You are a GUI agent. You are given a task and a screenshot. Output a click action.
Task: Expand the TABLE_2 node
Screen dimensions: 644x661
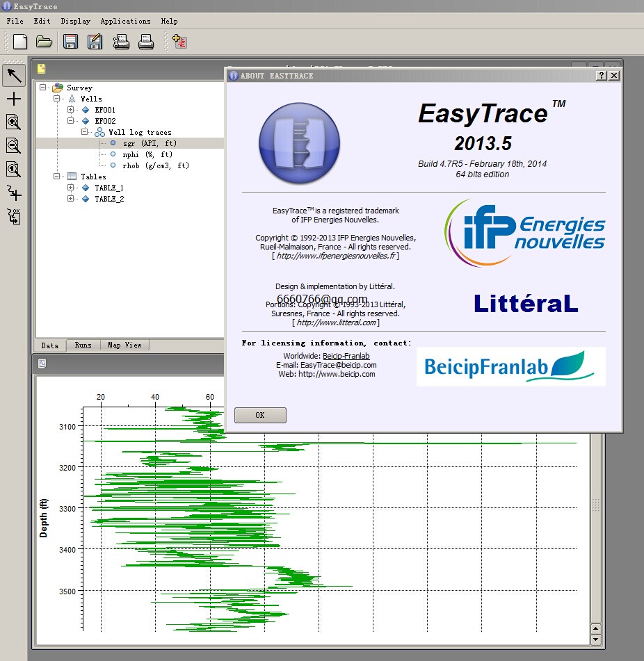coord(70,199)
